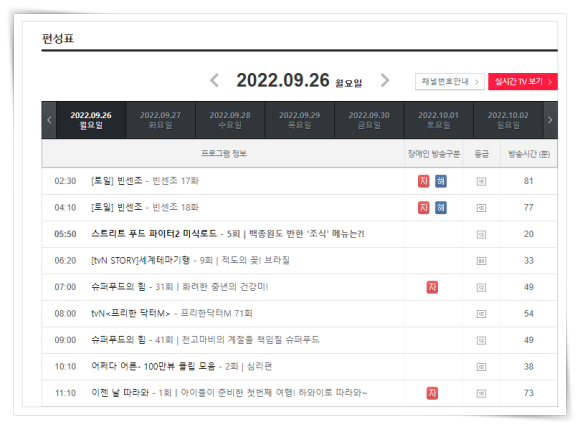Screen dimensions: 580x429
Task: Click duration value 54 in 08:00 row
Action: [528, 313]
